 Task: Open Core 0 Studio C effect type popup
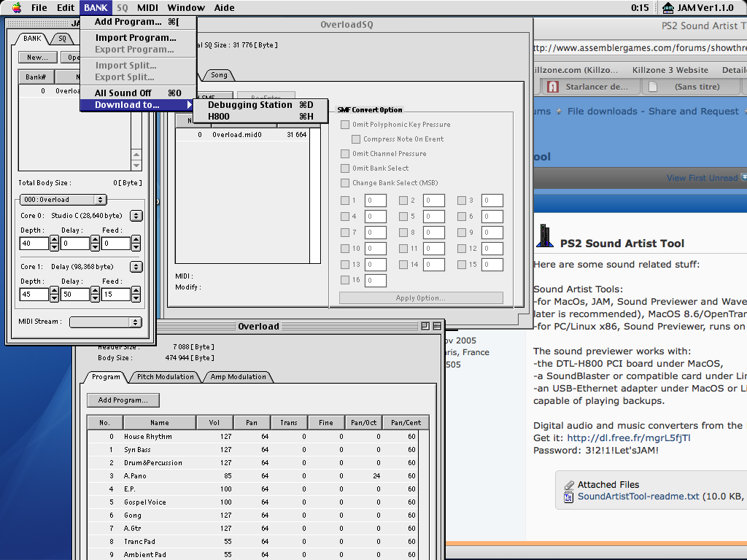pos(136,216)
